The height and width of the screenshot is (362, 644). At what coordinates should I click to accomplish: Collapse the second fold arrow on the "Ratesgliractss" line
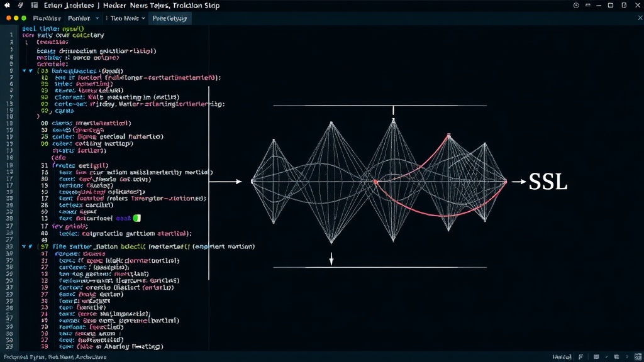tap(30, 70)
